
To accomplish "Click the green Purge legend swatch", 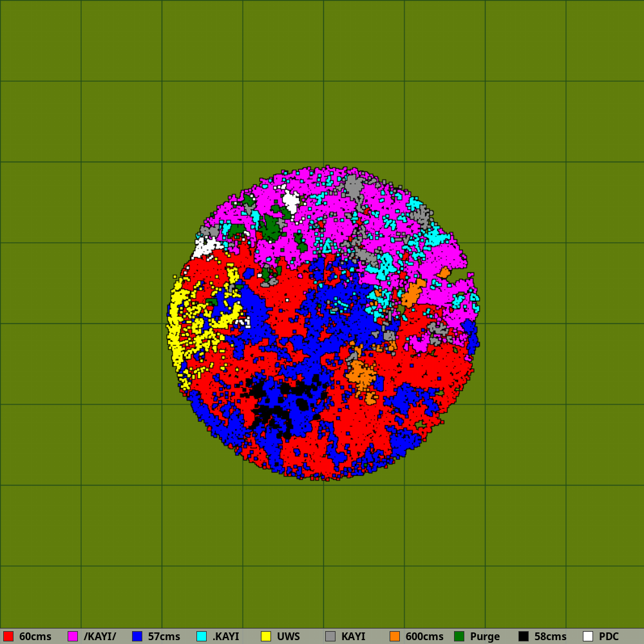I will [x=459, y=636].
